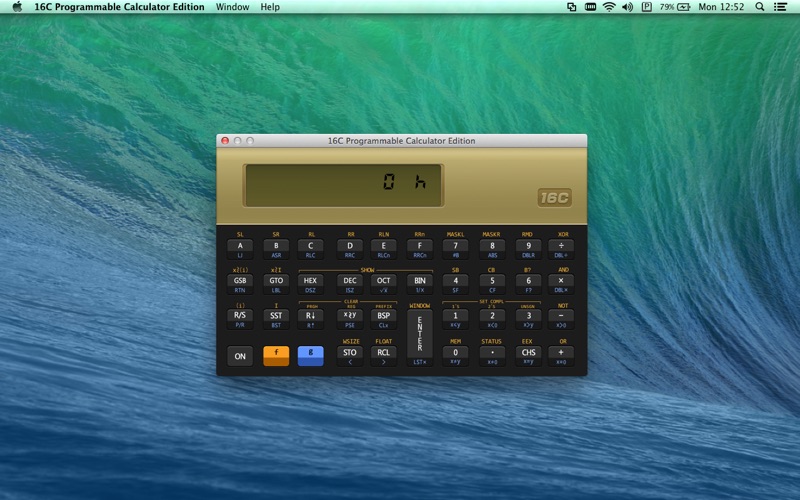The image size is (800, 500).
Task: Tap the D hex digit key
Action: [x=349, y=249]
